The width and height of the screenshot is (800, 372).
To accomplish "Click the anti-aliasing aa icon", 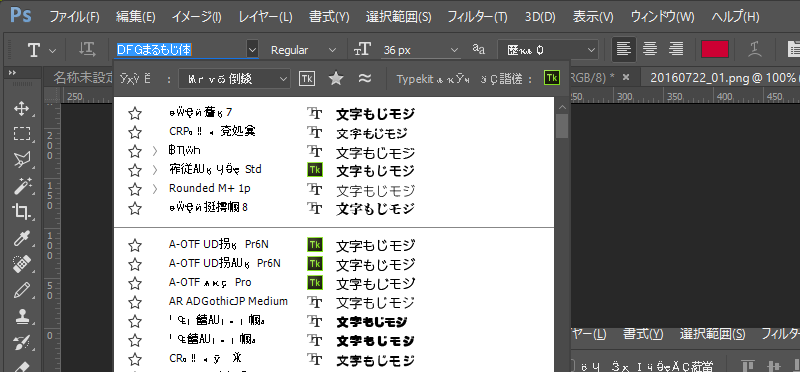I will pyautogui.click(x=479, y=49).
